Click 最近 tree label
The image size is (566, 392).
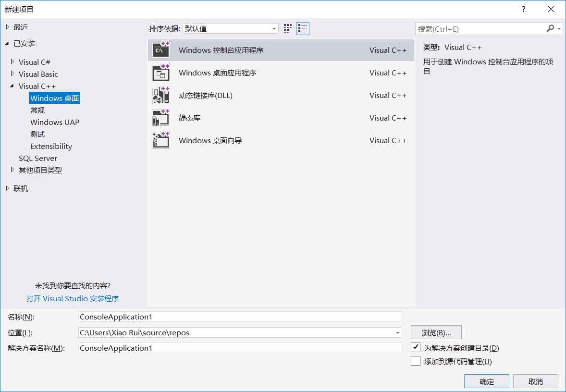(x=21, y=27)
